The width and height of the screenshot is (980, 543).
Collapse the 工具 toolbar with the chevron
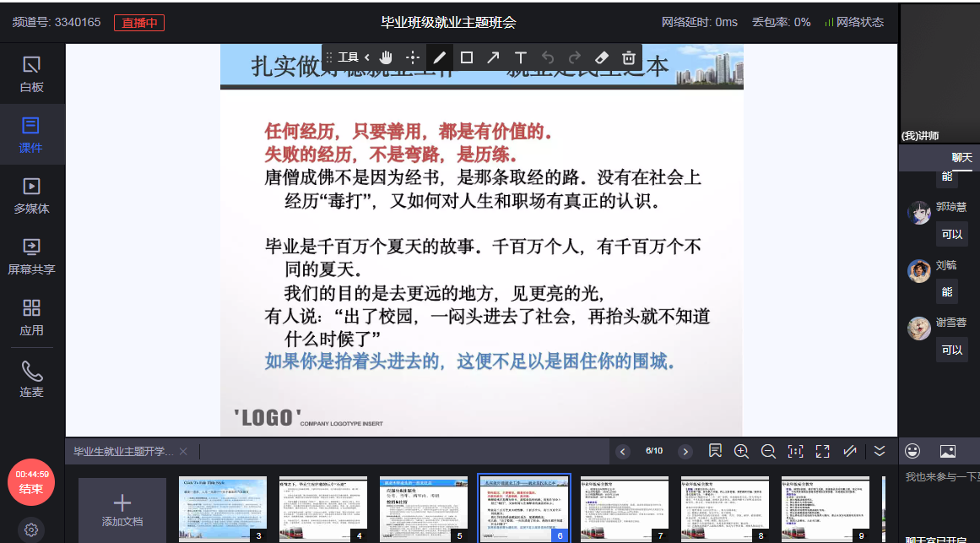coord(367,57)
